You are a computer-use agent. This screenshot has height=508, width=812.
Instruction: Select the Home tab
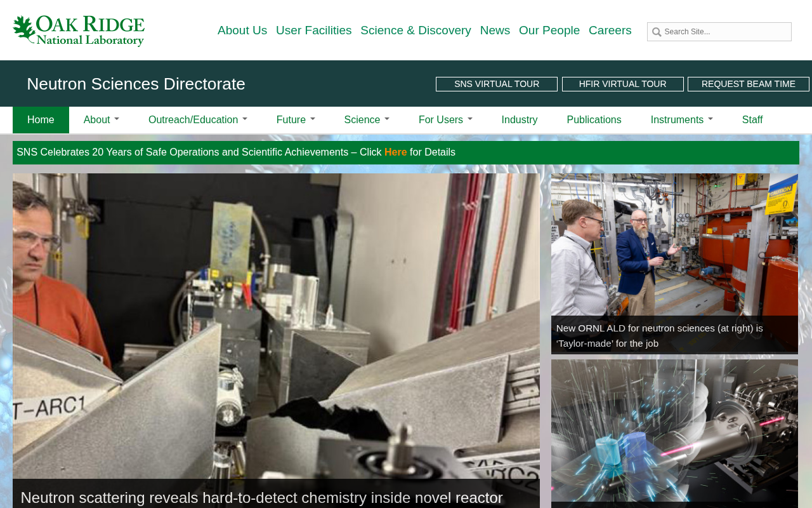[x=41, y=120]
